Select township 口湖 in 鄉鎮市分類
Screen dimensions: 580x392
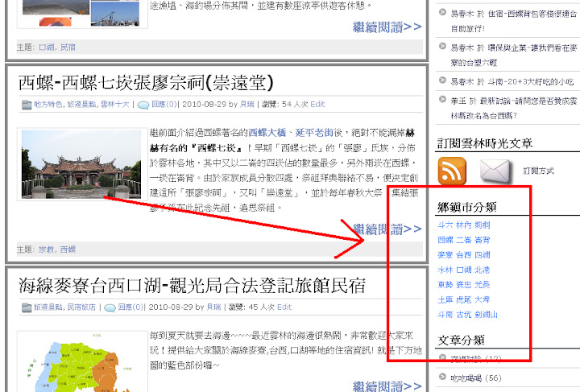tap(463, 270)
